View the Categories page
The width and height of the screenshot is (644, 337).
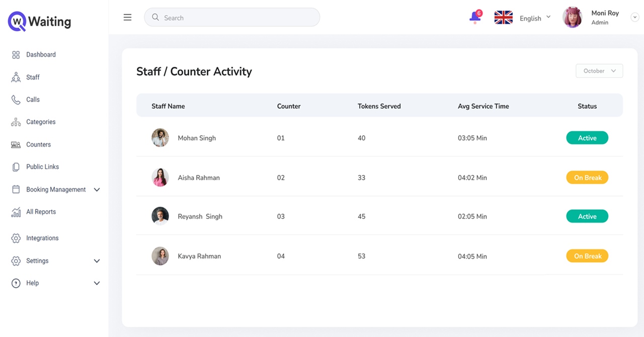point(40,122)
